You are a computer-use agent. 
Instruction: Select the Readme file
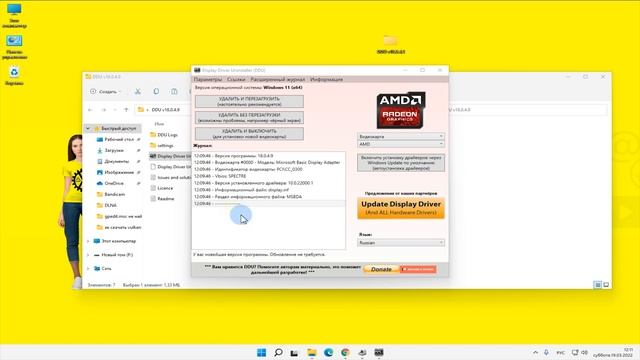[x=162, y=199]
